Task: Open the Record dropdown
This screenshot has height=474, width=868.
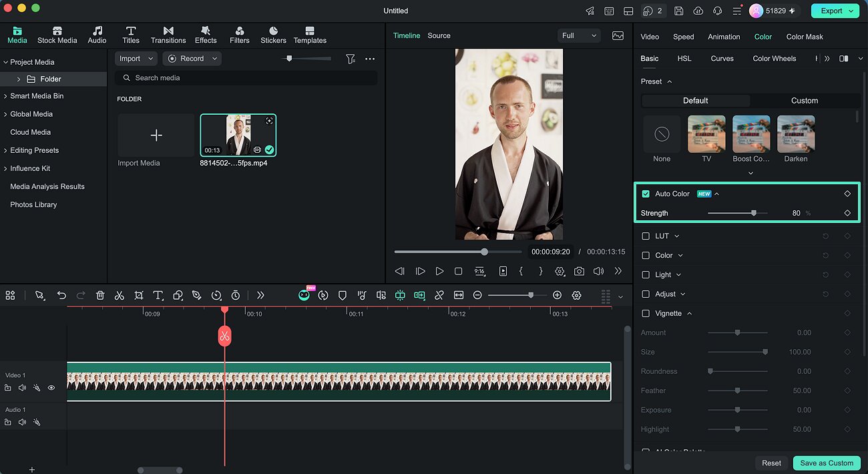Action: (x=192, y=59)
